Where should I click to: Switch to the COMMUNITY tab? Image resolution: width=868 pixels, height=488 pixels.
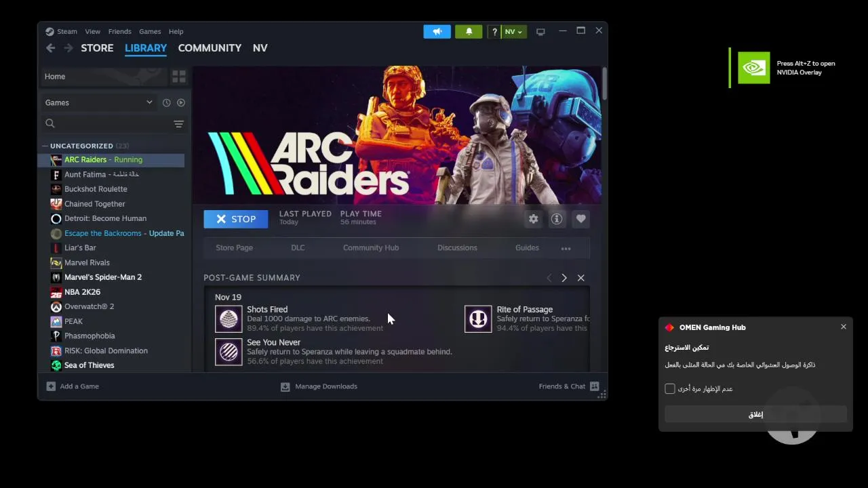pos(210,48)
